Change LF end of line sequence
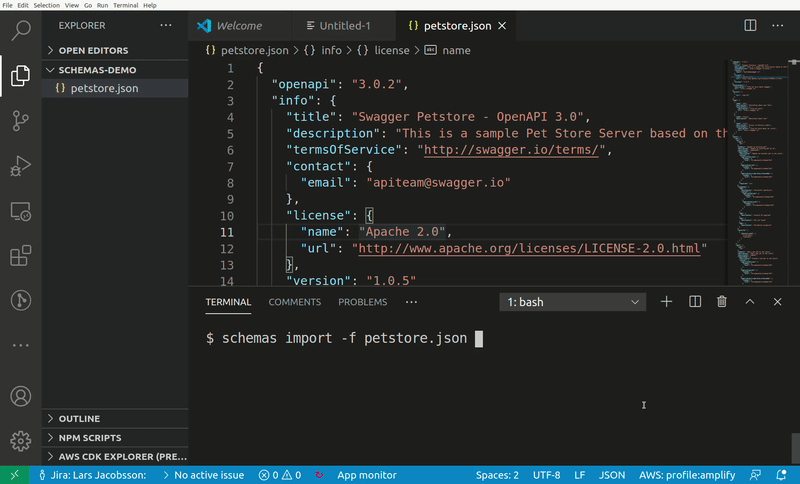This screenshot has width=800, height=484. (x=580, y=475)
